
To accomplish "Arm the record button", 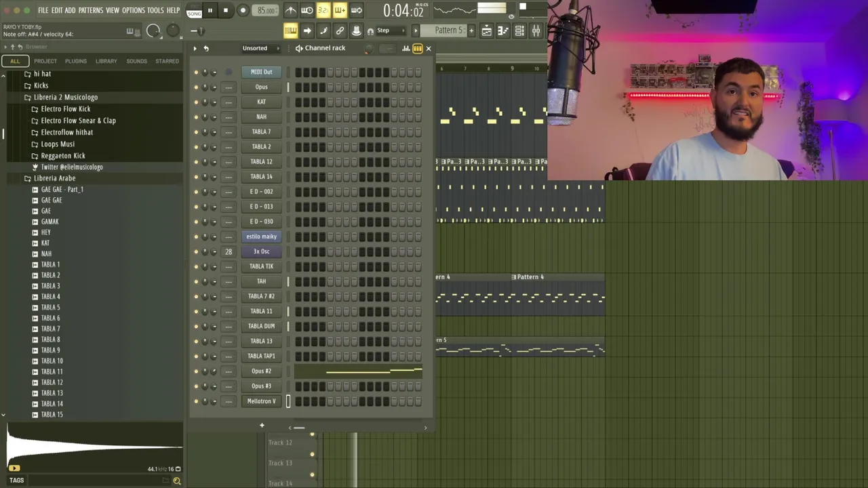I will pos(243,10).
